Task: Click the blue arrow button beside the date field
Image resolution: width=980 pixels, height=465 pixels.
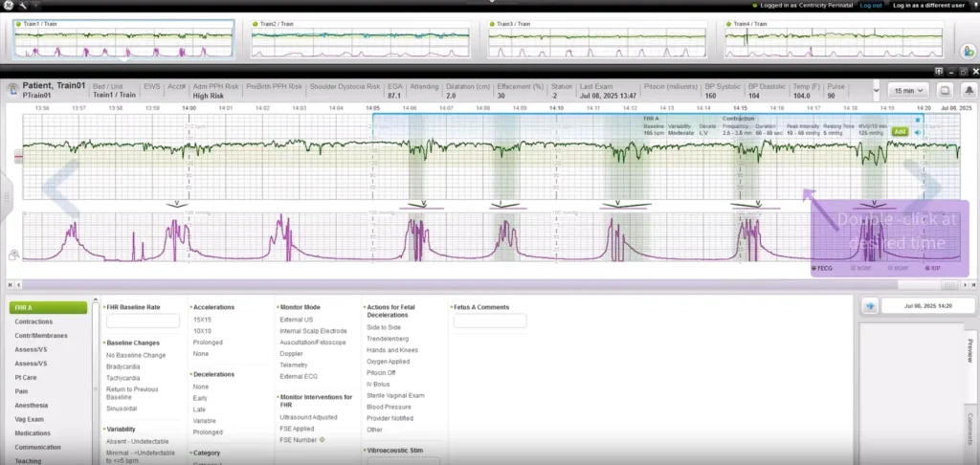Action: 869,306
